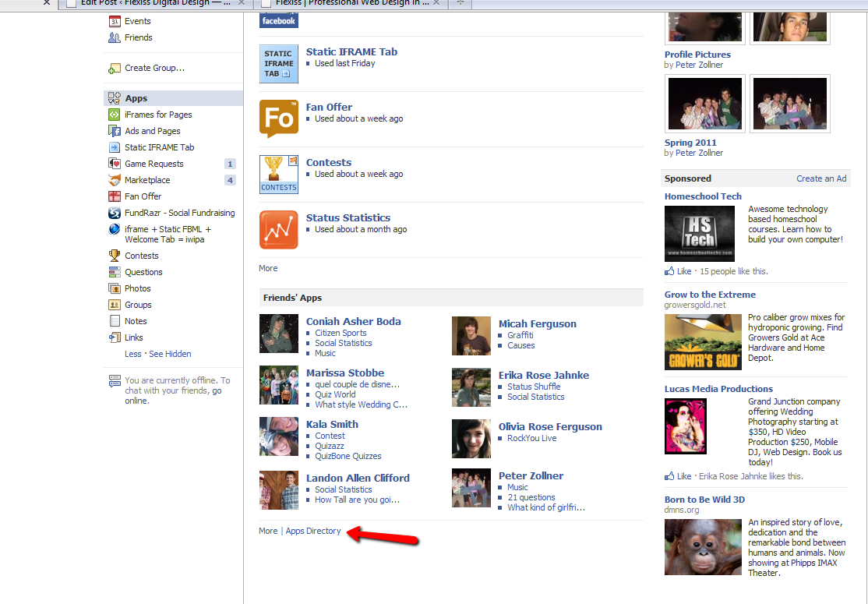Image resolution: width=868 pixels, height=604 pixels.
Task: Click the iwipa globe icon
Action: 115,229
